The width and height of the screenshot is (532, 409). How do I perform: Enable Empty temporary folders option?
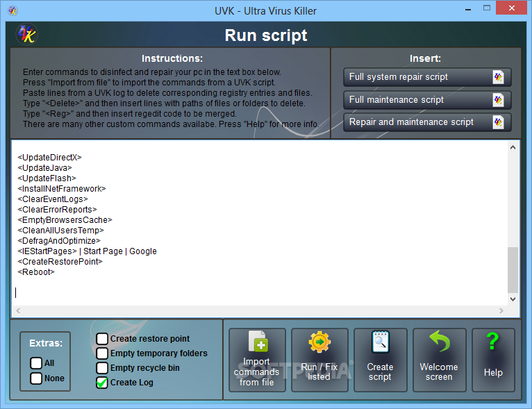102,353
